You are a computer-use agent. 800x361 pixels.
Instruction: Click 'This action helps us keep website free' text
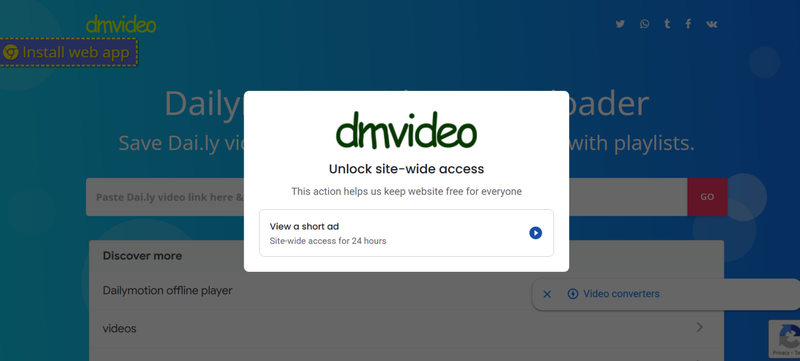click(x=406, y=192)
